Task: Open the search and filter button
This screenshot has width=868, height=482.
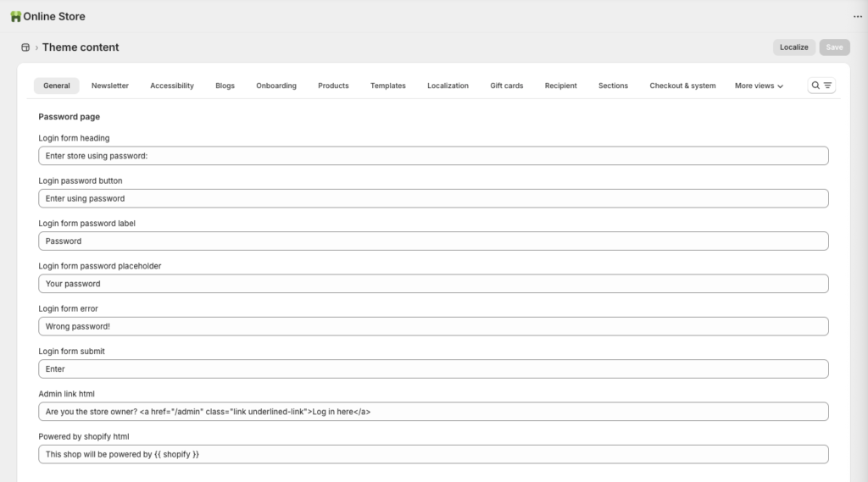Action: 821,86
